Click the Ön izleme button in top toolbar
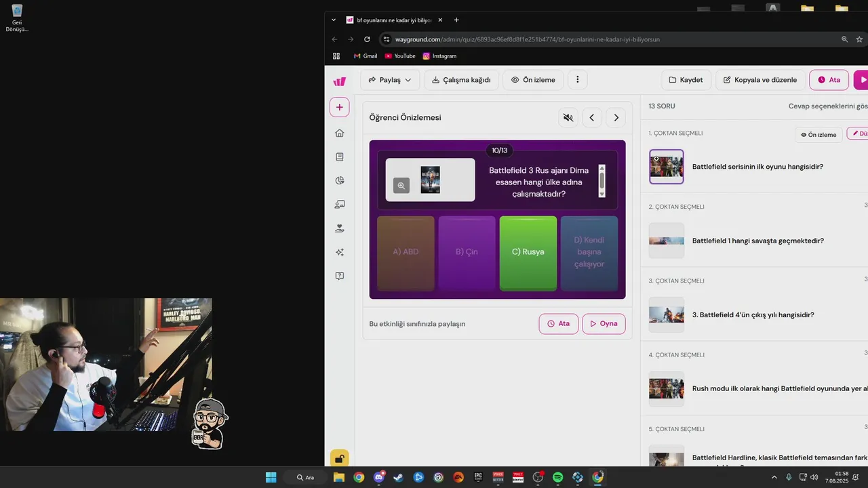The height and width of the screenshot is (488, 868). pyautogui.click(x=533, y=80)
